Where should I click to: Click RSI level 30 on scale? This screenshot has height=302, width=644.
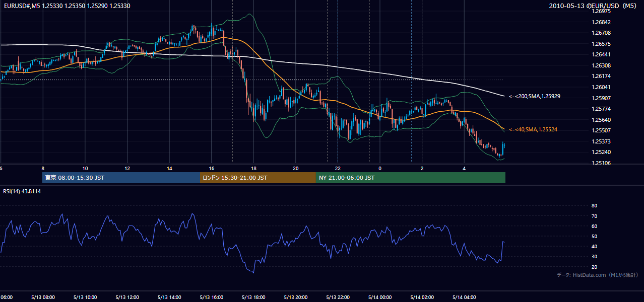(594, 256)
